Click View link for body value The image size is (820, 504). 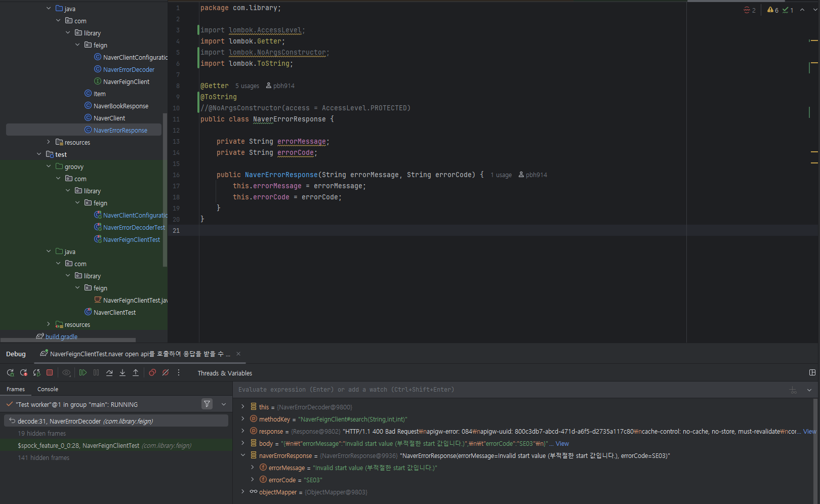(562, 444)
